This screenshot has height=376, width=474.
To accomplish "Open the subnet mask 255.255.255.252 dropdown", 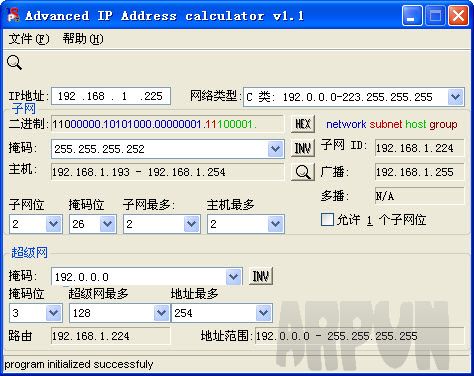I will [x=275, y=149].
